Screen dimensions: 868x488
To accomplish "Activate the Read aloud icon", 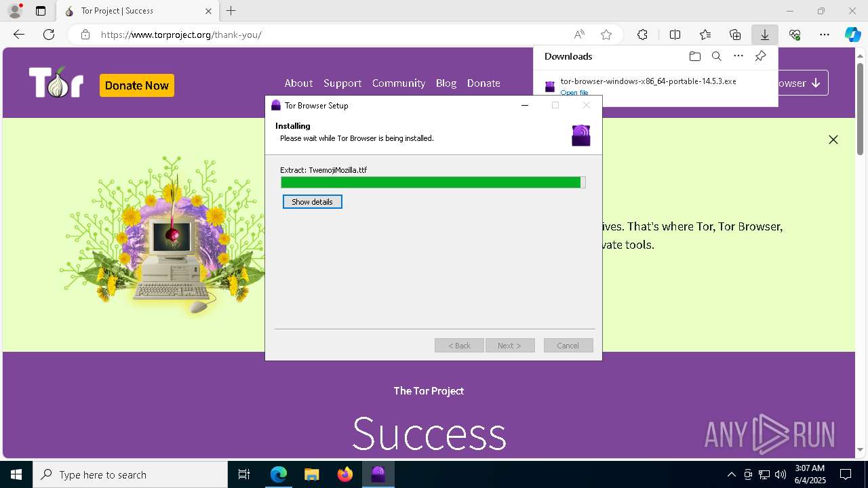I will (x=579, y=35).
